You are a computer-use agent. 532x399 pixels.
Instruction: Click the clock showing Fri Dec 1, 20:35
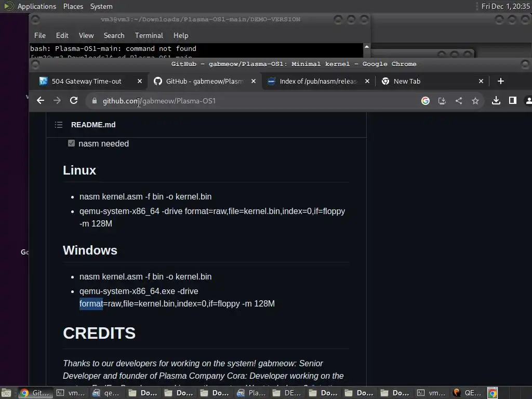pyautogui.click(x=506, y=6)
